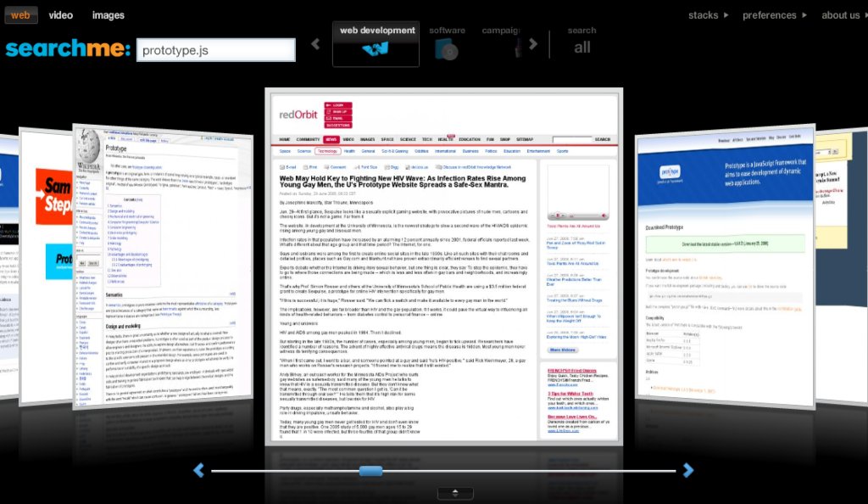Select the web development category
868x504 pixels.
(x=376, y=44)
